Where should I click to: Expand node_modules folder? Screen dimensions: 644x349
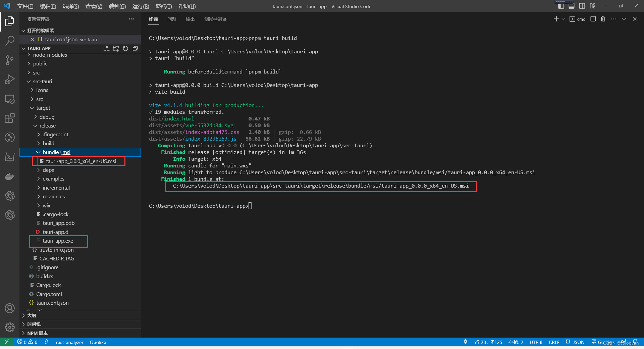[x=80, y=55]
